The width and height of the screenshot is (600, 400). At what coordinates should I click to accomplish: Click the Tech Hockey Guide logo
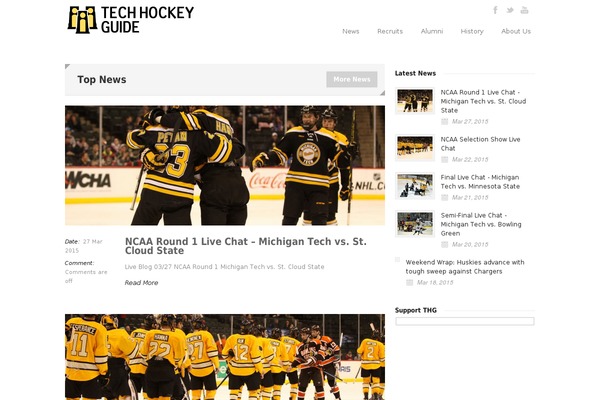click(x=131, y=20)
